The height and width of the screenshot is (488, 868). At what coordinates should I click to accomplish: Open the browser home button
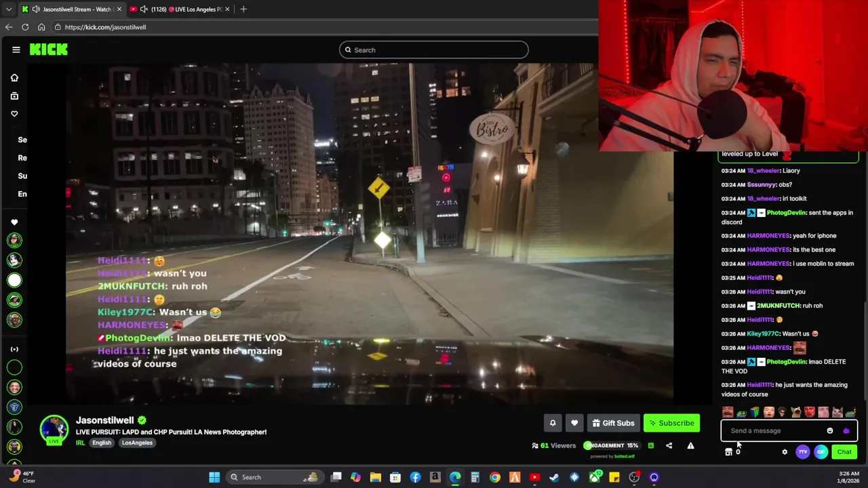coord(41,27)
